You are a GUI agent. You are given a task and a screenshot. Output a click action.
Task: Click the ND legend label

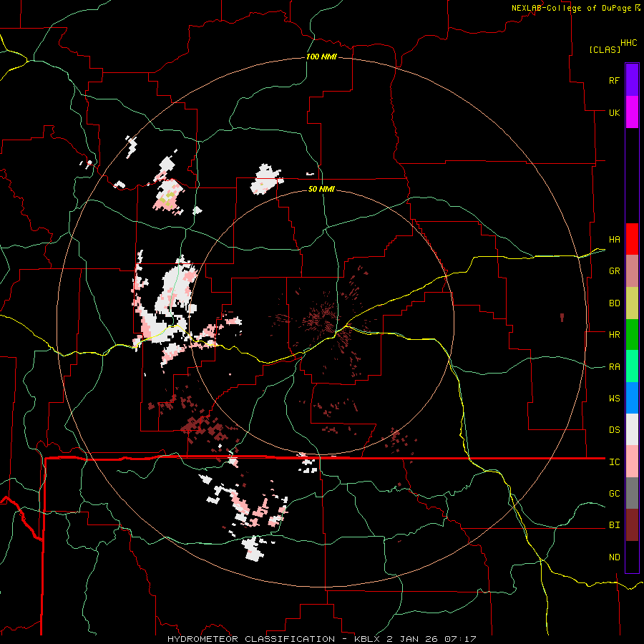[x=614, y=557]
